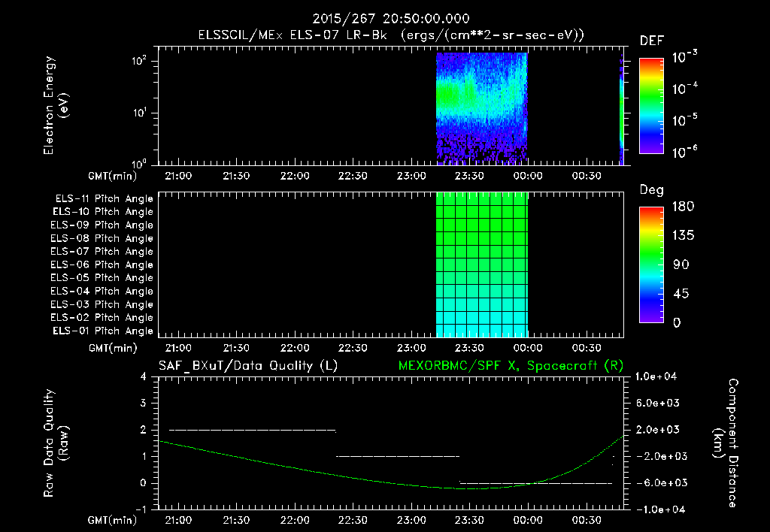770x532 pixels.
Task: Click the 21:00 tick label under bottom panel
Action: (177, 520)
